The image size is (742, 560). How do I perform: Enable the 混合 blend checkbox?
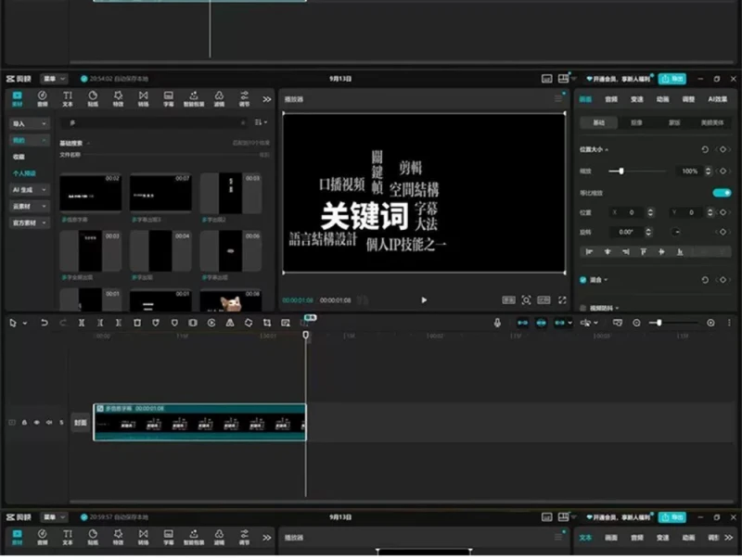pos(582,280)
